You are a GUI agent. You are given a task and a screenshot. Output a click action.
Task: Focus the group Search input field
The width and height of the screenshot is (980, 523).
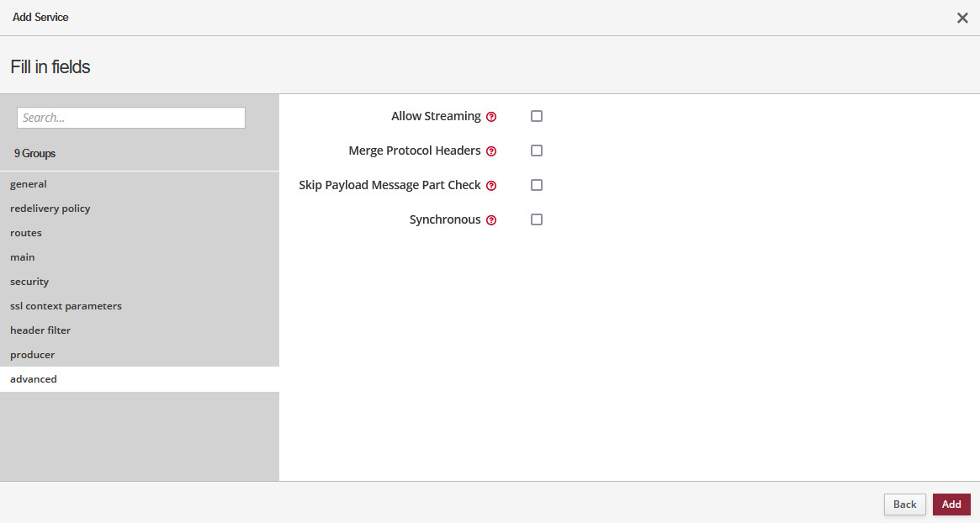point(131,118)
